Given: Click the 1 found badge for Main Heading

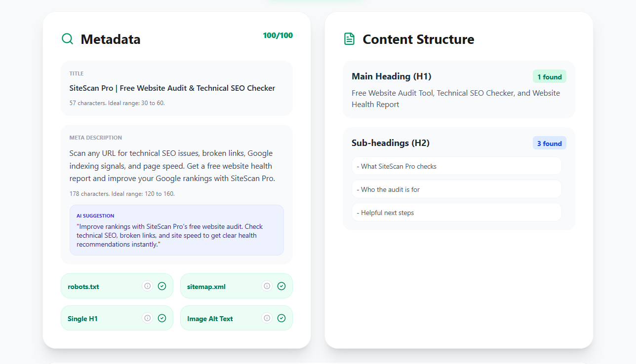Looking at the screenshot, I should (x=549, y=76).
